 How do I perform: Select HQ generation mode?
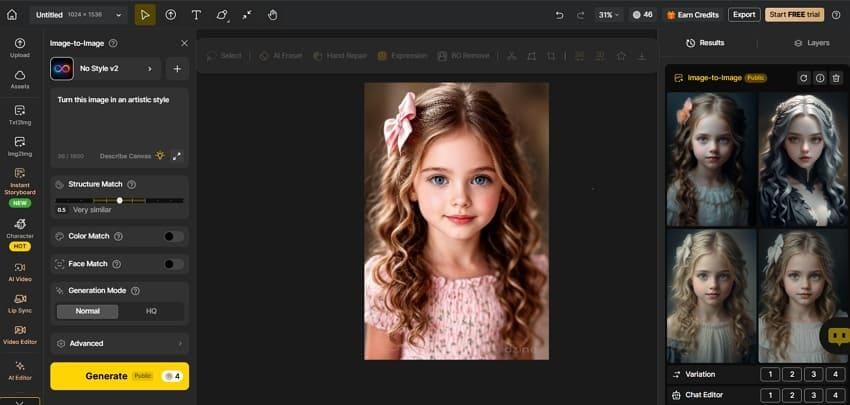pyautogui.click(x=151, y=311)
